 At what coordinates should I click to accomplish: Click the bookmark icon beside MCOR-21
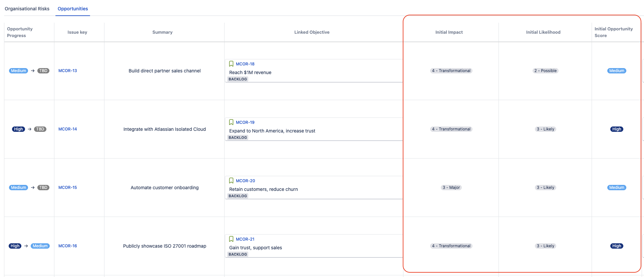point(231,239)
